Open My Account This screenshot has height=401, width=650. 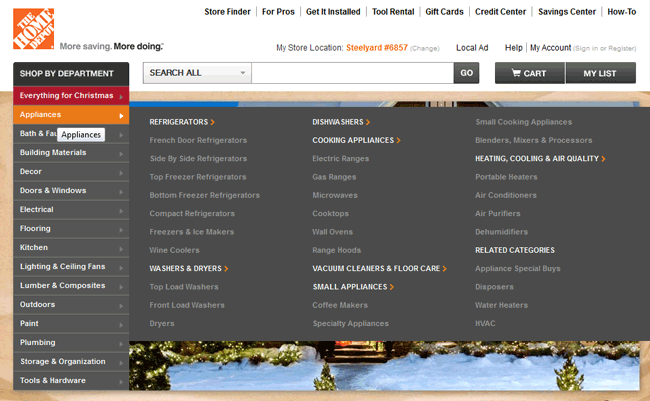551,48
